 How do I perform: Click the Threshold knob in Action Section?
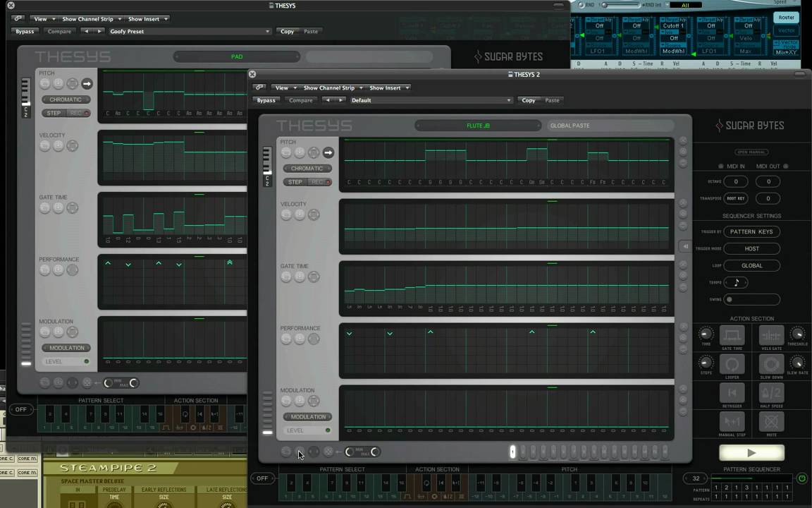point(797,334)
